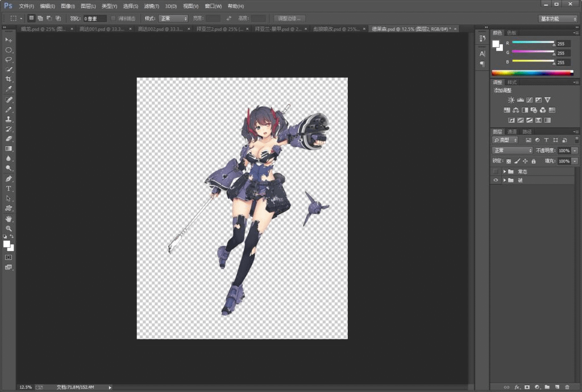Toggle type layer filter
The image size is (582, 392).
(x=546, y=140)
